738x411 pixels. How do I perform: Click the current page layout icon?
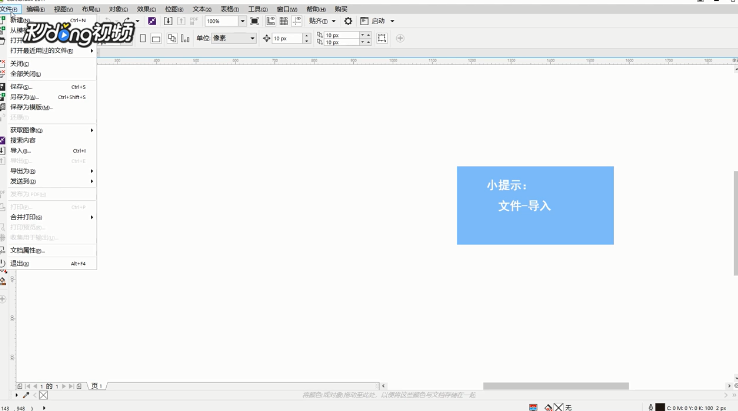click(185, 38)
